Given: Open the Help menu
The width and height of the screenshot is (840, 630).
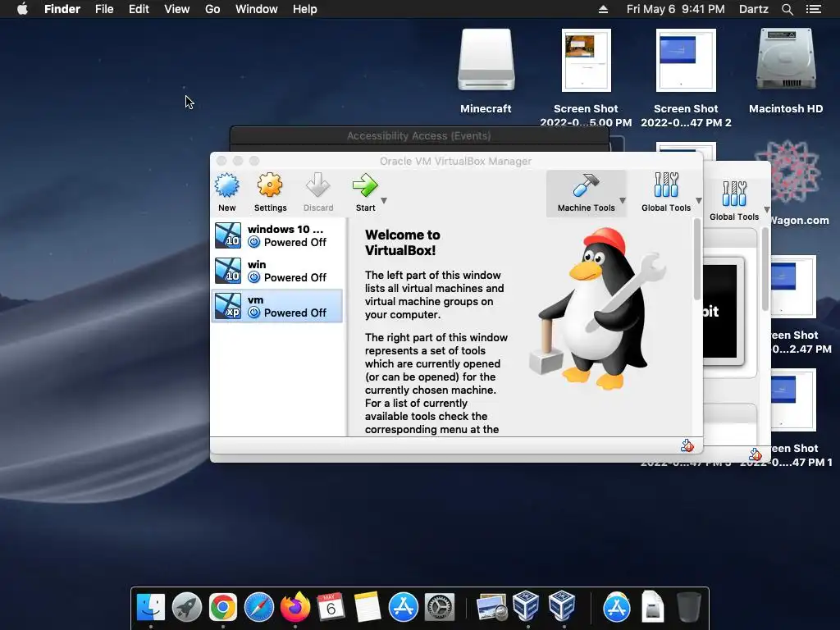Looking at the screenshot, I should point(305,9).
